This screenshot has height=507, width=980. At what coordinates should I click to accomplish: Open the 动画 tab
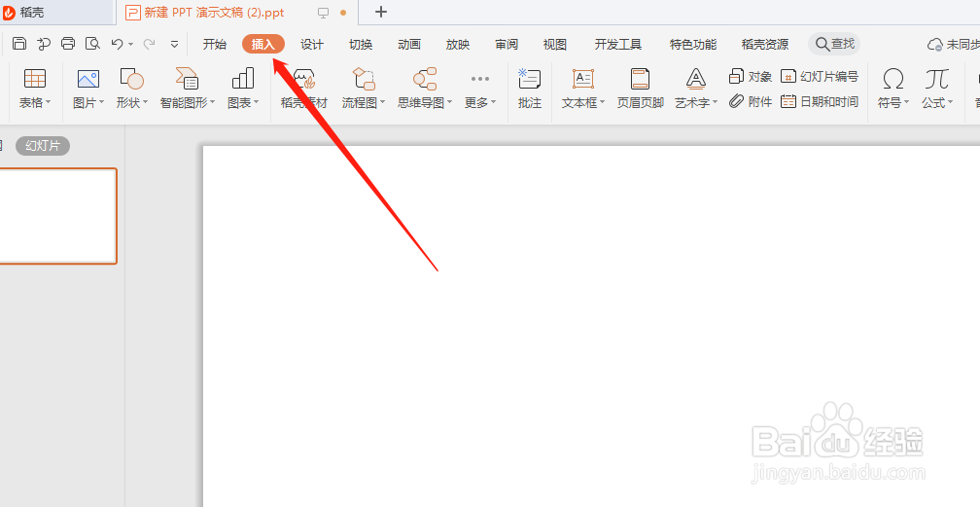[409, 45]
